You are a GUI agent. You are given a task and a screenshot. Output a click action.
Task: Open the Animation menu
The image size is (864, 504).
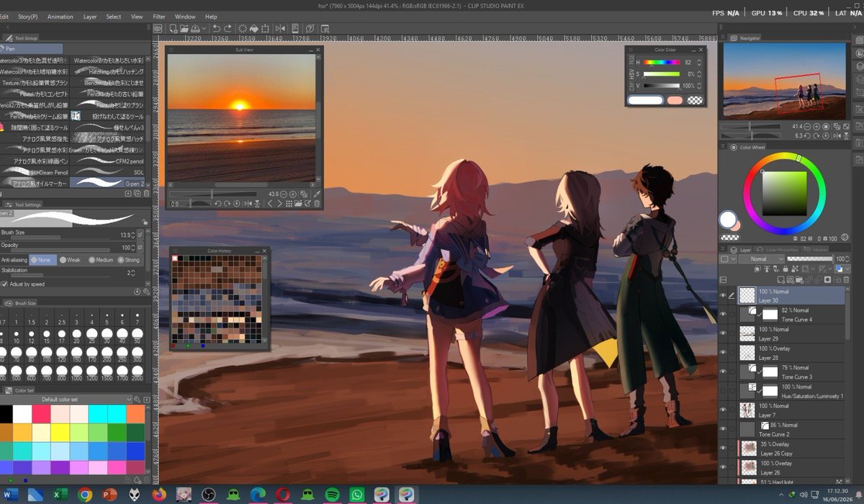tap(60, 17)
